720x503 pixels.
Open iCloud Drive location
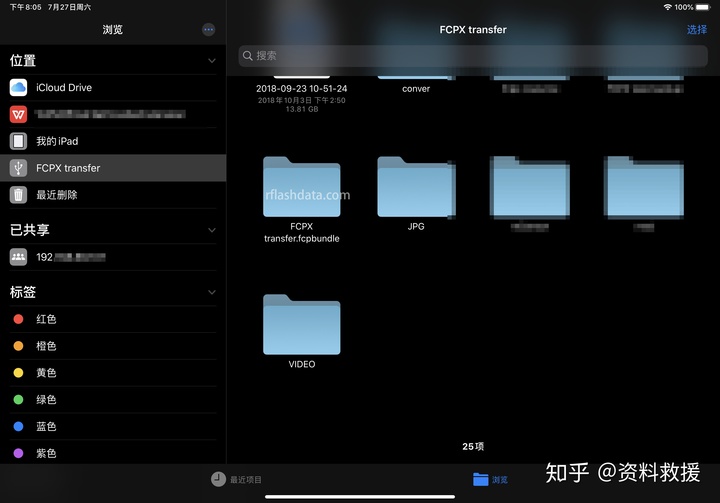point(113,88)
